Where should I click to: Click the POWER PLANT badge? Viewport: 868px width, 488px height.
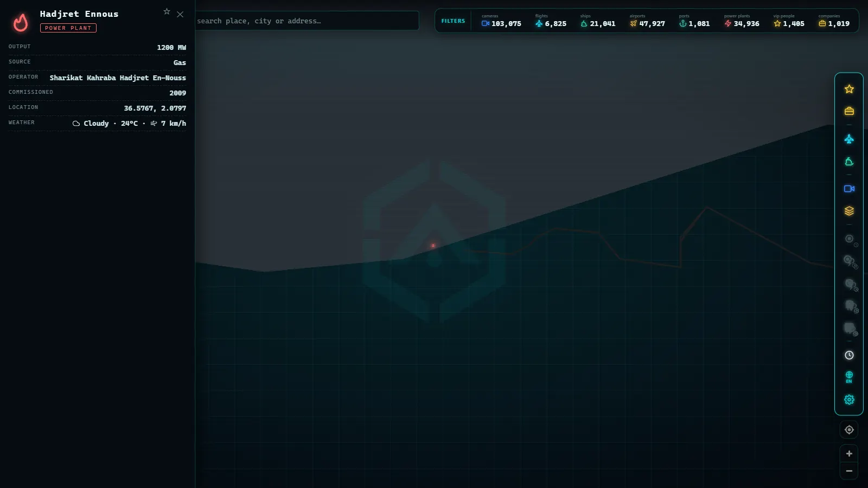pos(68,28)
